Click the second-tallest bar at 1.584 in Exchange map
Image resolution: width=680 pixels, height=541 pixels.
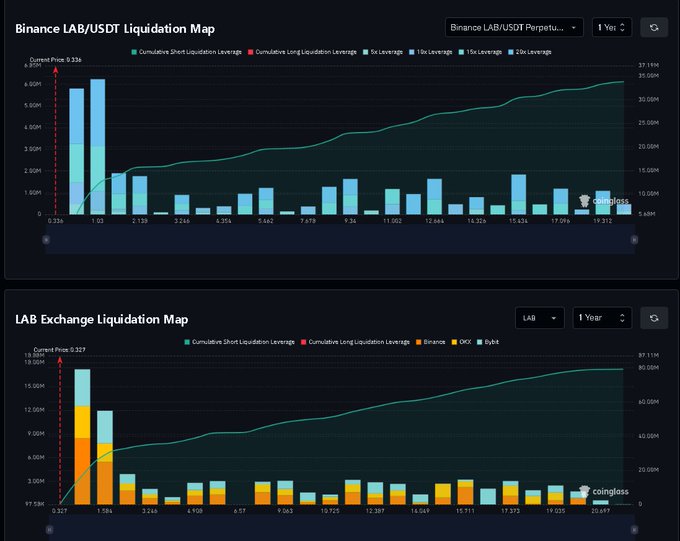pos(105,458)
